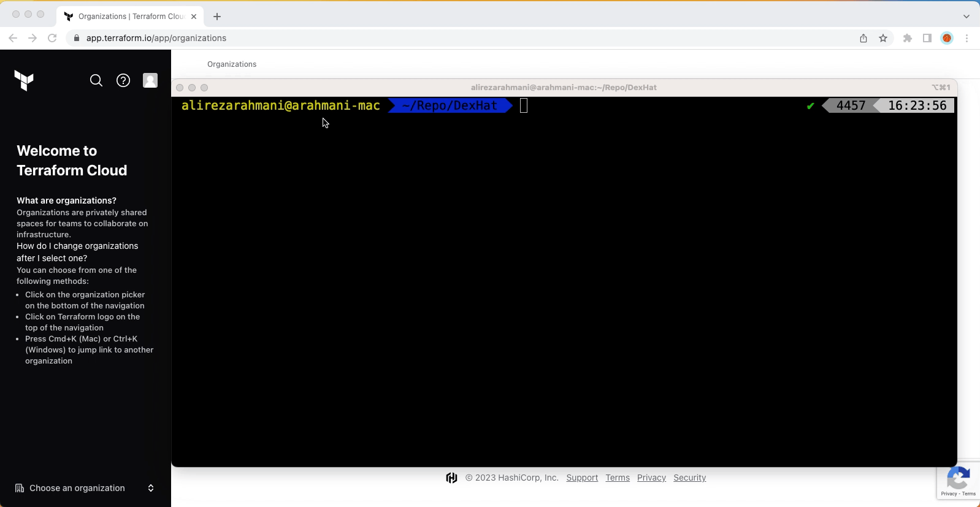Click the Terraform logo in sidebar

point(24,80)
